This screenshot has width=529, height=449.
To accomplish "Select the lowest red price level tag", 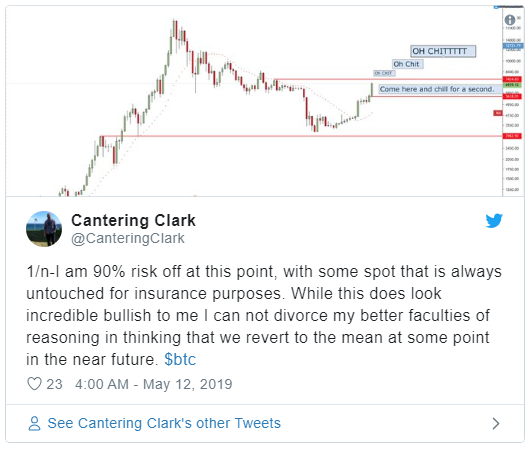I will coord(512,136).
